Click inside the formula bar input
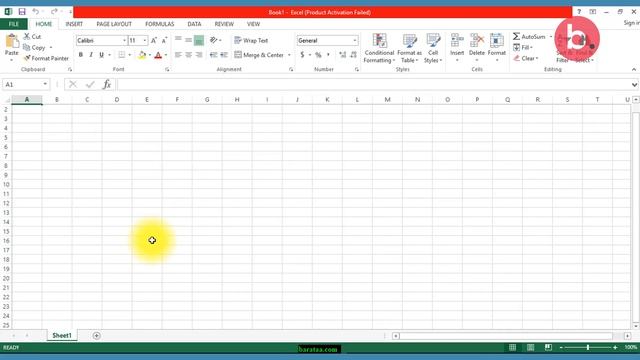The height and width of the screenshot is (360, 640). (x=373, y=84)
